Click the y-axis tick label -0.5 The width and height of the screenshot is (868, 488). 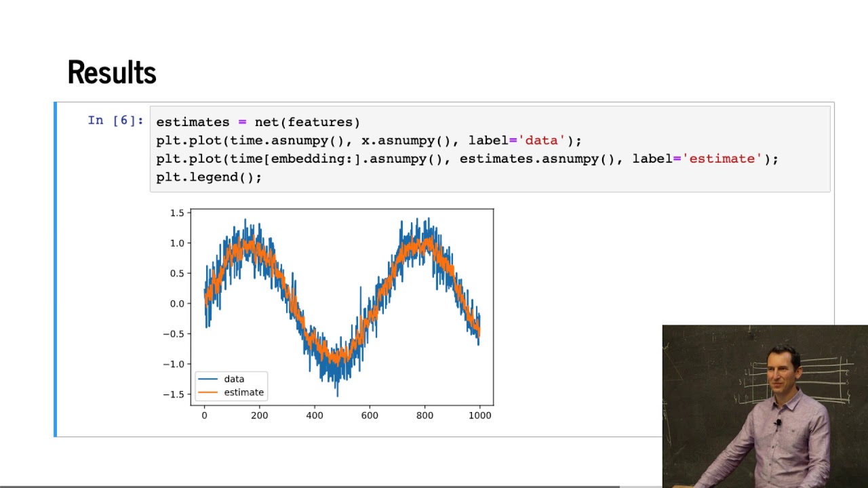174,333
